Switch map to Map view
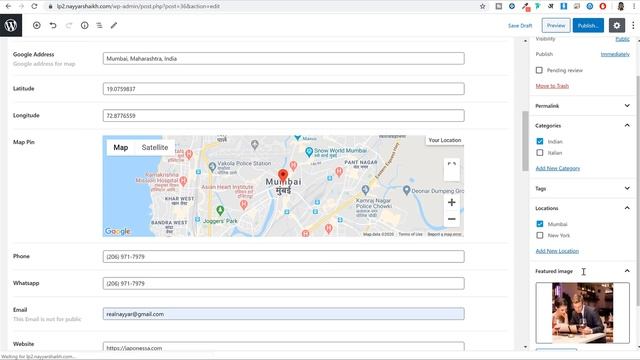The height and width of the screenshot is (360, 640). (120, 147)
